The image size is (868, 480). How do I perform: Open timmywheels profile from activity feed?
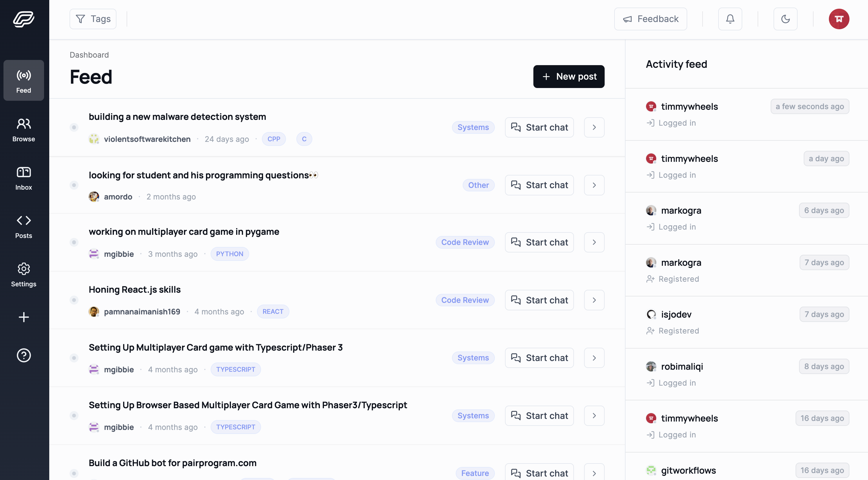coord(690,106)
